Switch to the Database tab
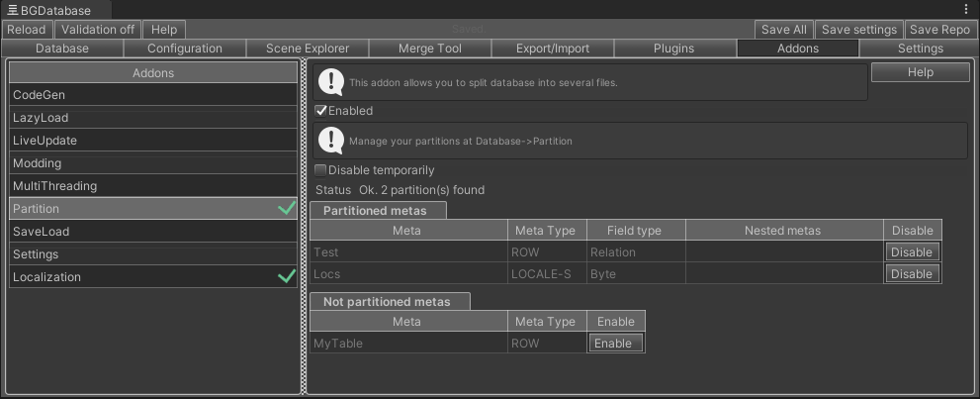 [62, 49]
